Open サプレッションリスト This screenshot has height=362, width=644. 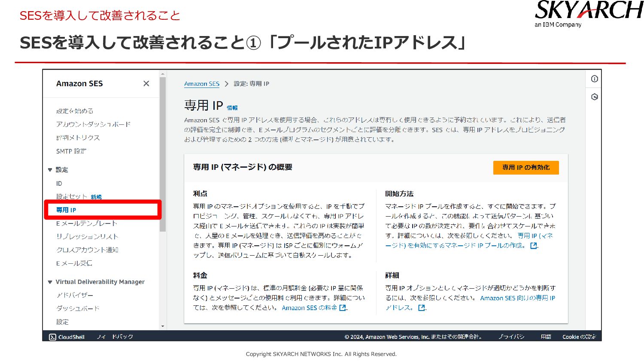click(87, 237)
